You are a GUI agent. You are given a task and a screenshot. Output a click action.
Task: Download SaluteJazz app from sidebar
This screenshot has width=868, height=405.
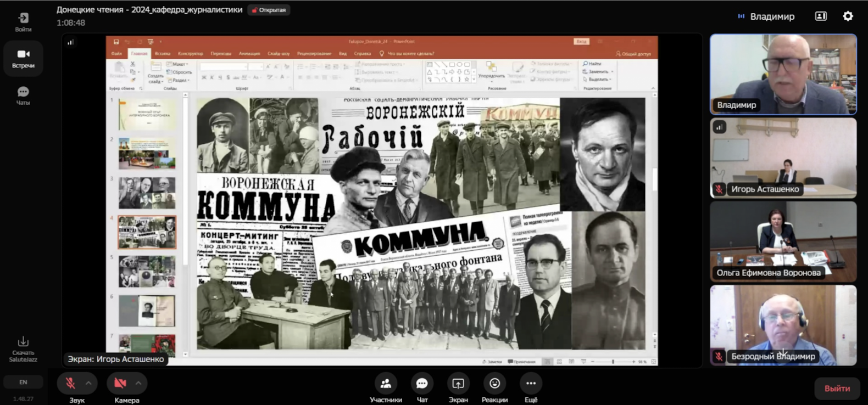[23, 350]
